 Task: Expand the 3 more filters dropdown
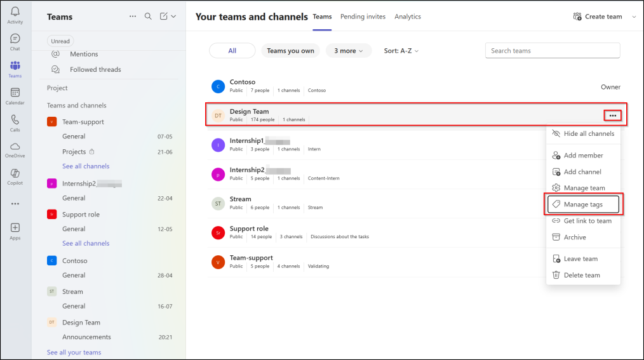348,51
